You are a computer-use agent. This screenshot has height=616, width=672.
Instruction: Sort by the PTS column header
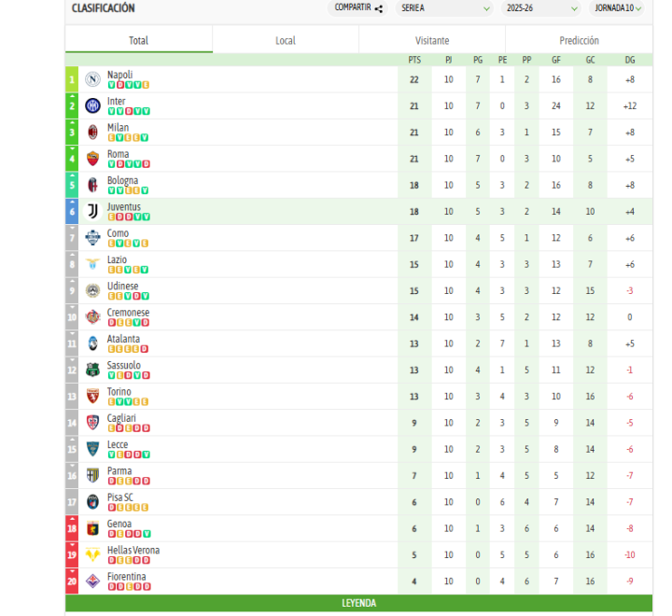414,60
